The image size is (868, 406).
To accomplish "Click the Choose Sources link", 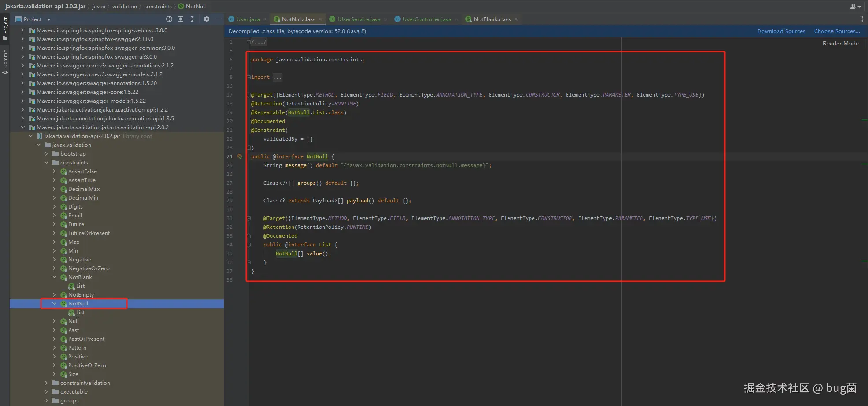I will click(836, 31).
